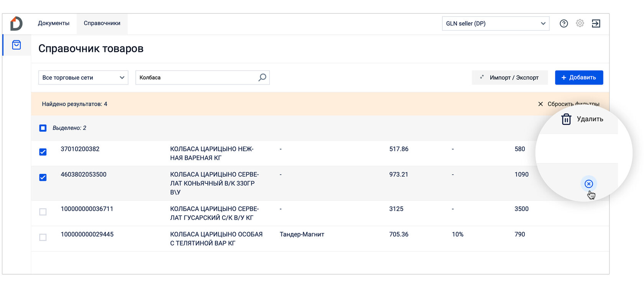Click the circled X row delete icon
The width and height of the screenshot is (644, 285).
point(589,184)
